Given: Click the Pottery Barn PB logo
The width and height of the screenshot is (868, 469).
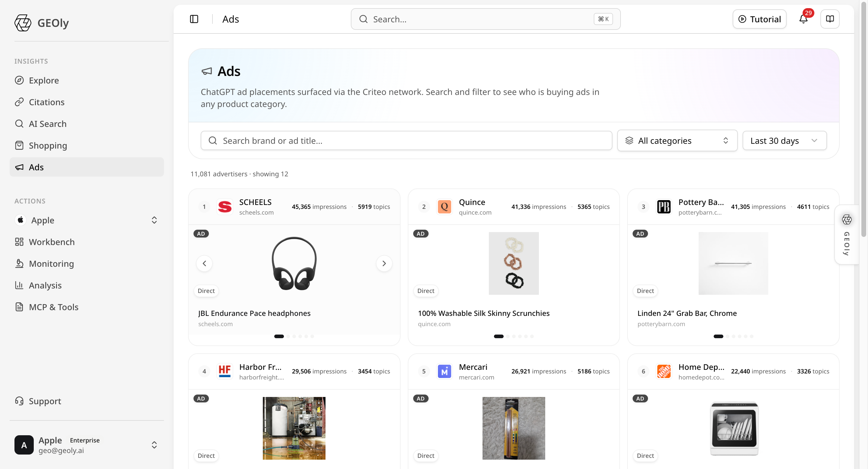Looking at the screenshot, I should coord(664,206).
